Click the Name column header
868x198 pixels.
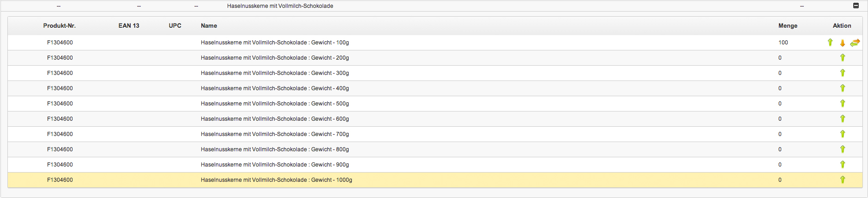click(209, 26)
